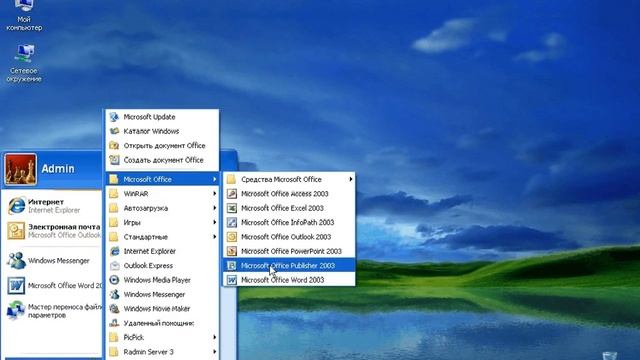Click the Каталог Windows label

pyautogui.click(x=151, y=131)
